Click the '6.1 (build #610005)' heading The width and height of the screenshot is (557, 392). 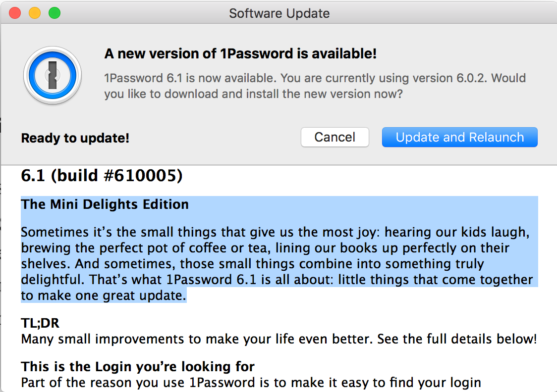click(102, 176)
